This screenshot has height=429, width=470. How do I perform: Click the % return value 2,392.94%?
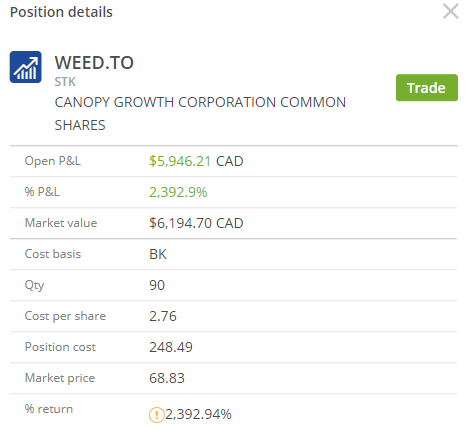(x=198, y=414)
